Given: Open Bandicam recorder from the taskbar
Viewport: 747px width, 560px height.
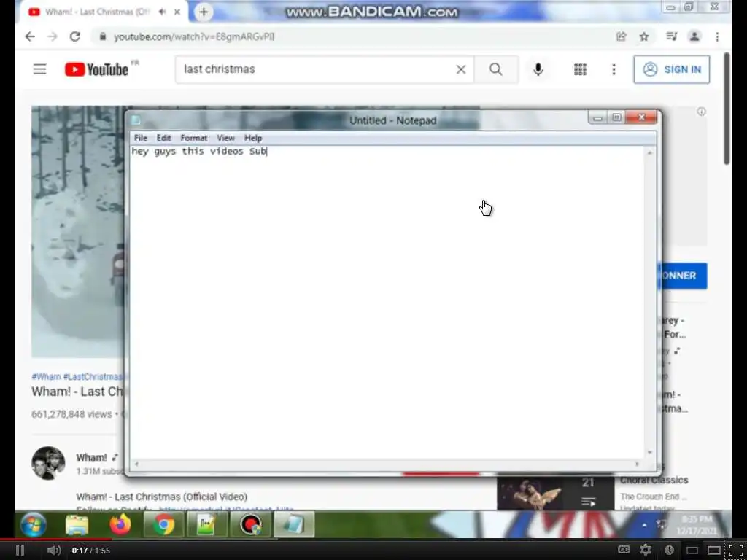Looking at the screenshot, I should [251, 524].
